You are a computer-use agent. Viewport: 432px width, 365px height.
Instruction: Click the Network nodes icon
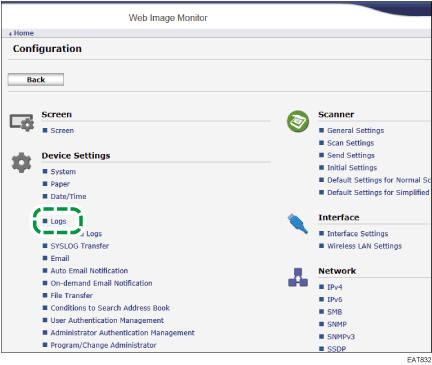pyautogui.click(x=298, y=277)
